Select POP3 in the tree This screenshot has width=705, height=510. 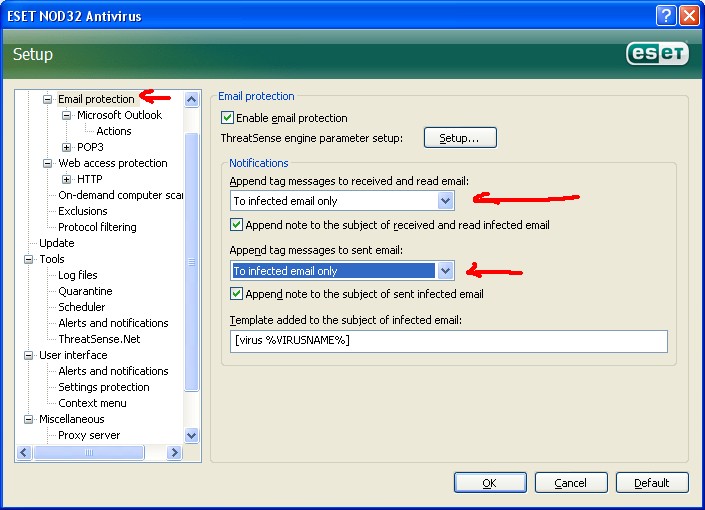pos(90,147)
